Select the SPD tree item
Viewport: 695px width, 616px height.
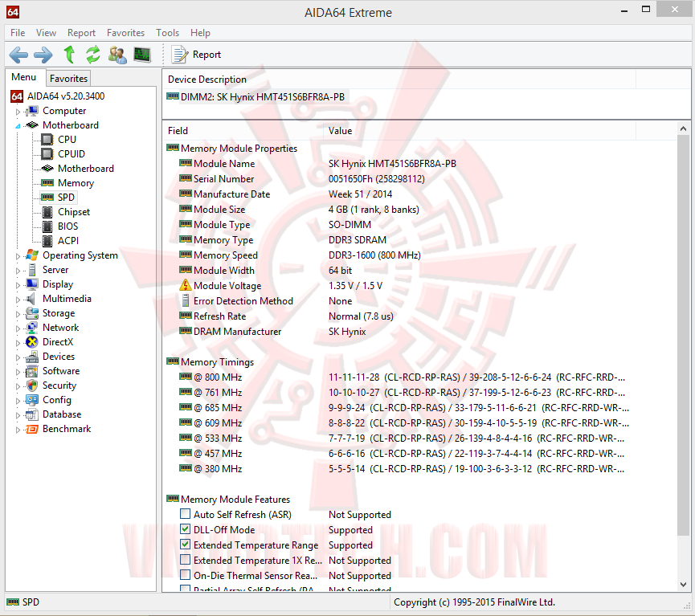66,198
